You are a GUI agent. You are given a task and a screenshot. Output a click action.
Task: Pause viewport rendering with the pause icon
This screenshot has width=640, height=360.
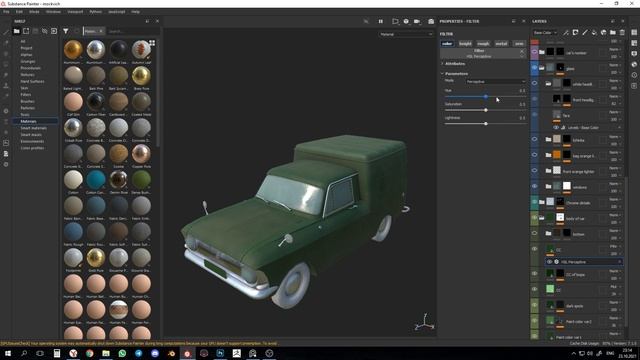point(380,21)
